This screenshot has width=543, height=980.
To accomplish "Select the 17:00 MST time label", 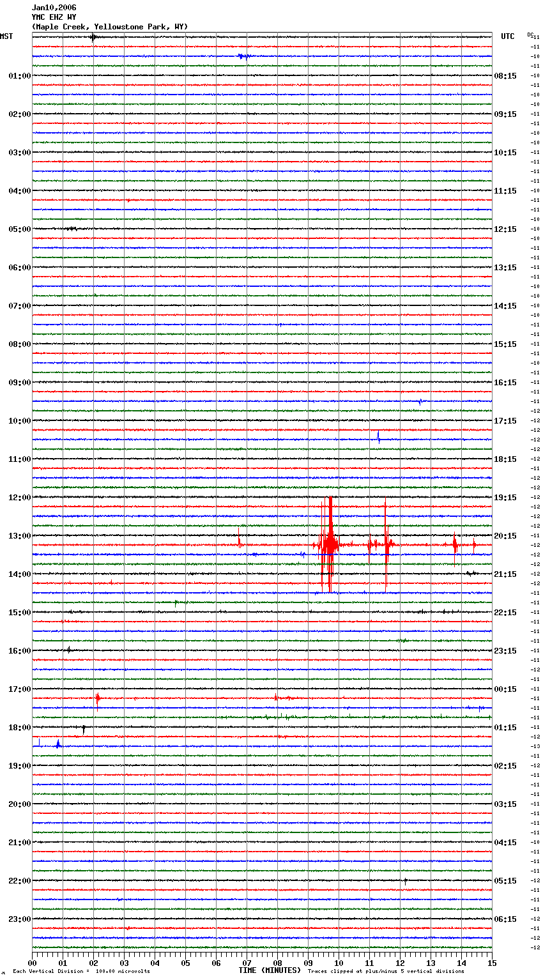I will click(20, 689).
